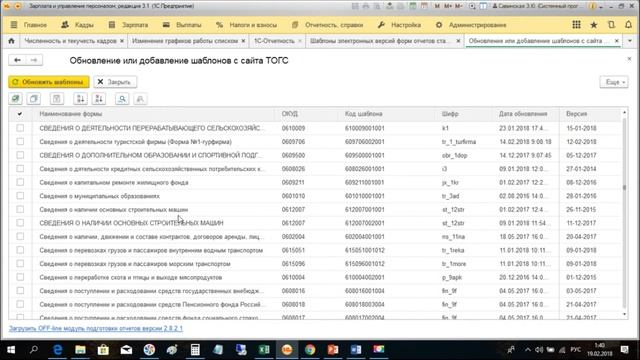Open the Зарплата menu section
The image size is (640, 360).
128,25
